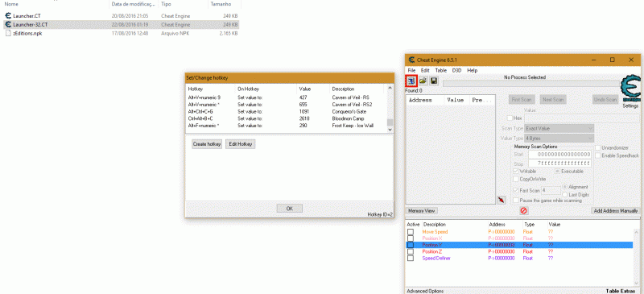Minimize the Cheat Engine window
This screenshot has height=294, width=644.
[594, 60]
